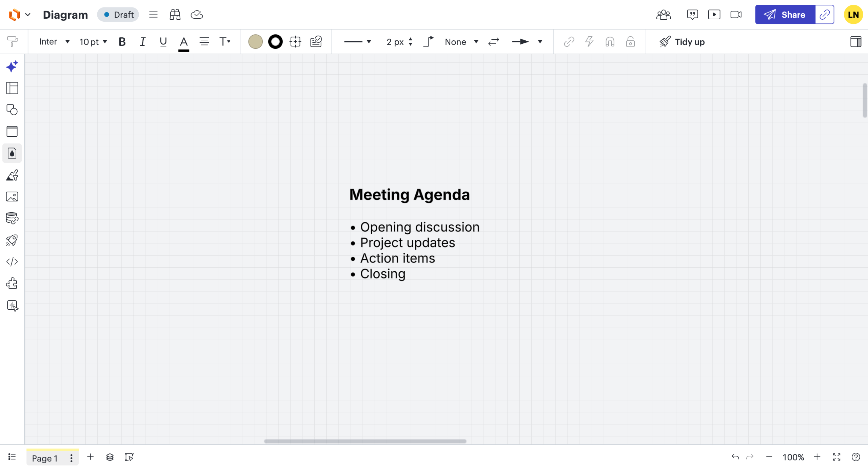Open the data linking database icon
Viewport: 868px width, 469px height.
coord(12,218)
